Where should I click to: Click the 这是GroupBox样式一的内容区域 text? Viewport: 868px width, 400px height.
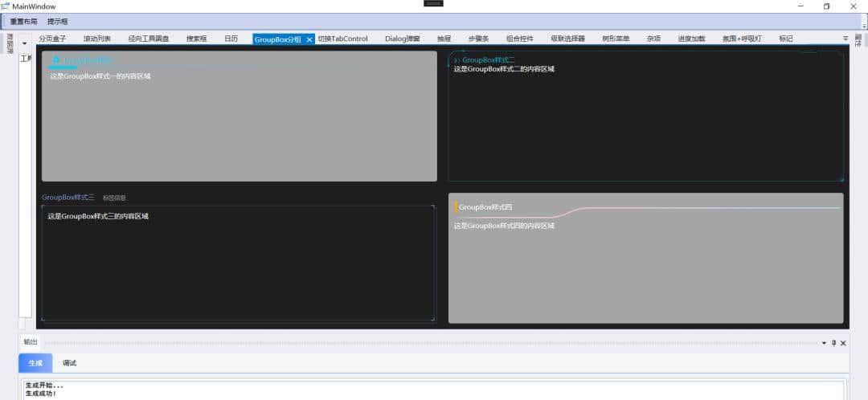100,76
